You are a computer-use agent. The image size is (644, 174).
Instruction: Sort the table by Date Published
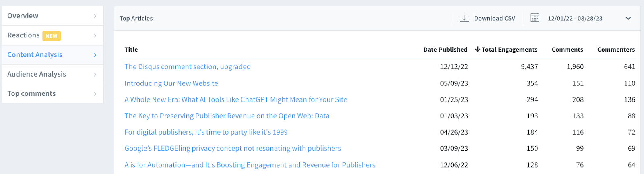445,49
